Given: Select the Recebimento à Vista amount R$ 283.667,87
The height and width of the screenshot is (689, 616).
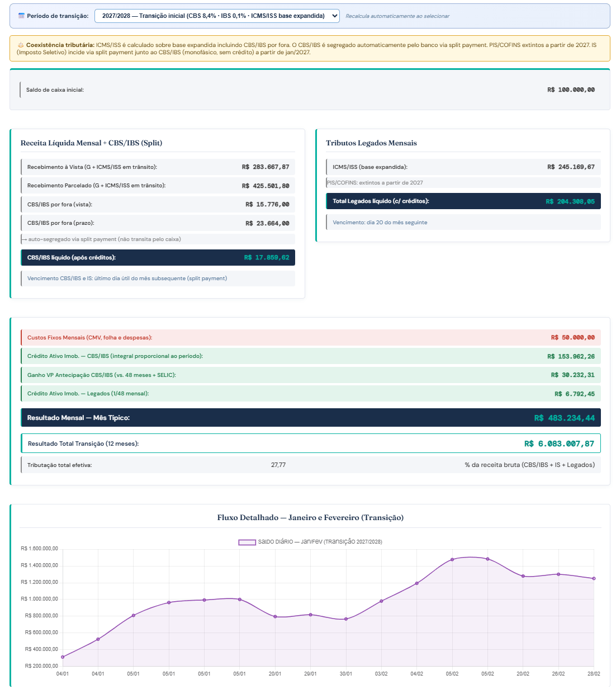Looking at the screenshot, I should point(266,167).
